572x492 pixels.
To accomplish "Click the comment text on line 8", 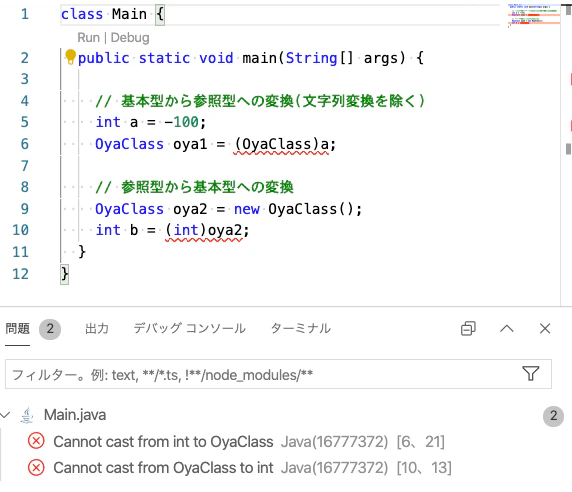I will [x=194, y=187].
